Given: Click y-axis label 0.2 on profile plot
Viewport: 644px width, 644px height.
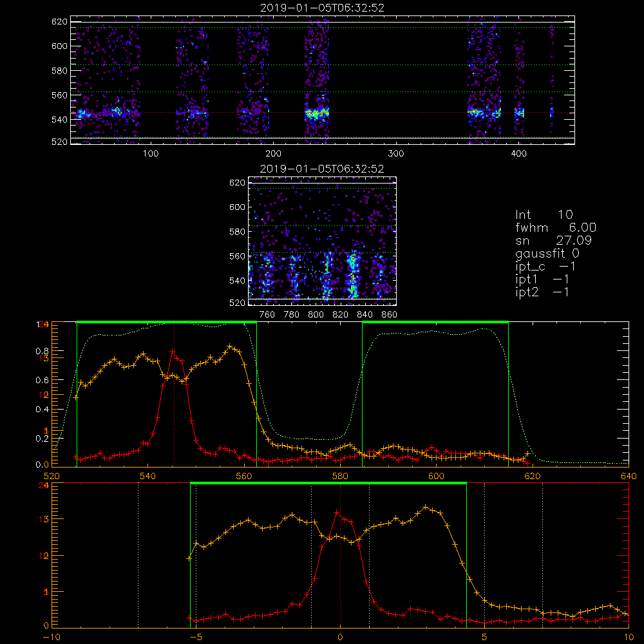Looking at the screenshot, I should [43, 439].
